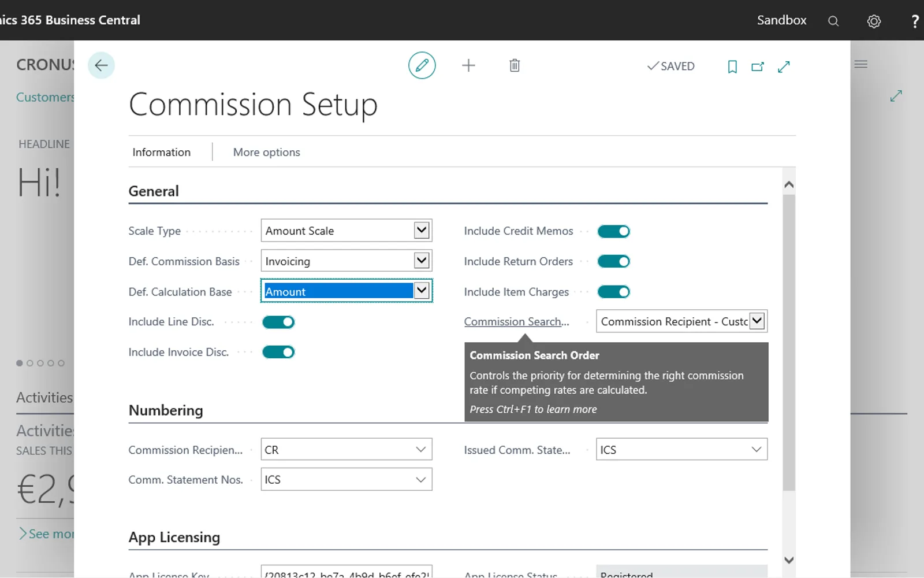The width and height of the screenshot is (924, 578).
Task: Collapse the App Licensing section header
Action: tap(174, 538)
